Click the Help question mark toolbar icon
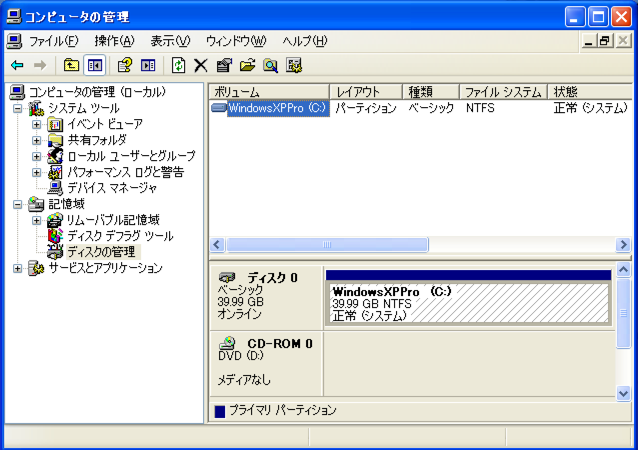Screen dimensions: 638x450 point(125,65)
